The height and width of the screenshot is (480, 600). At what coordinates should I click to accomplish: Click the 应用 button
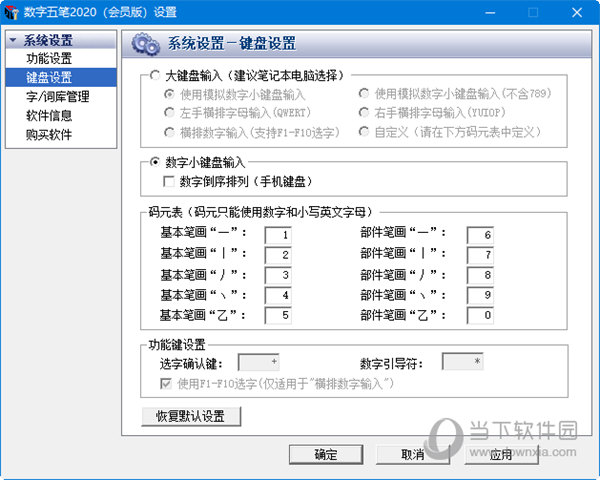(x=501, y=455)
